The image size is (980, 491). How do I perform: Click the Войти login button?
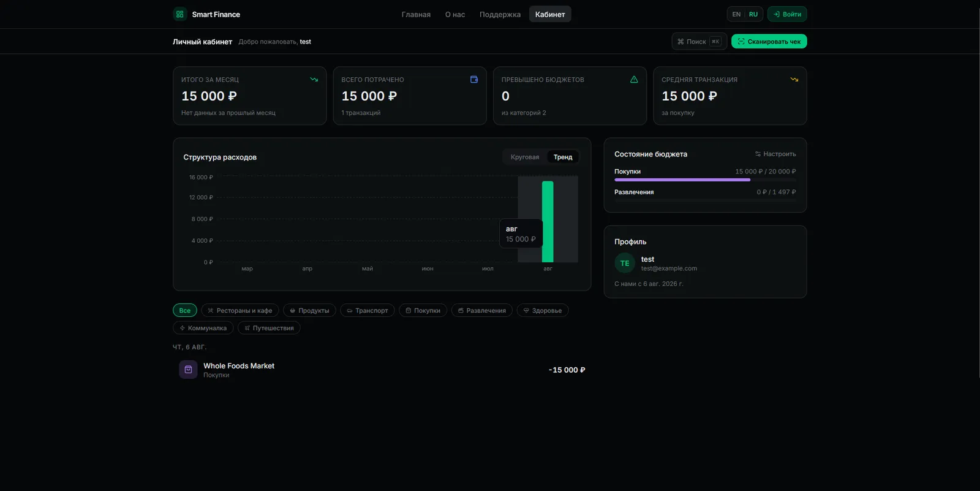coord(787,14)
